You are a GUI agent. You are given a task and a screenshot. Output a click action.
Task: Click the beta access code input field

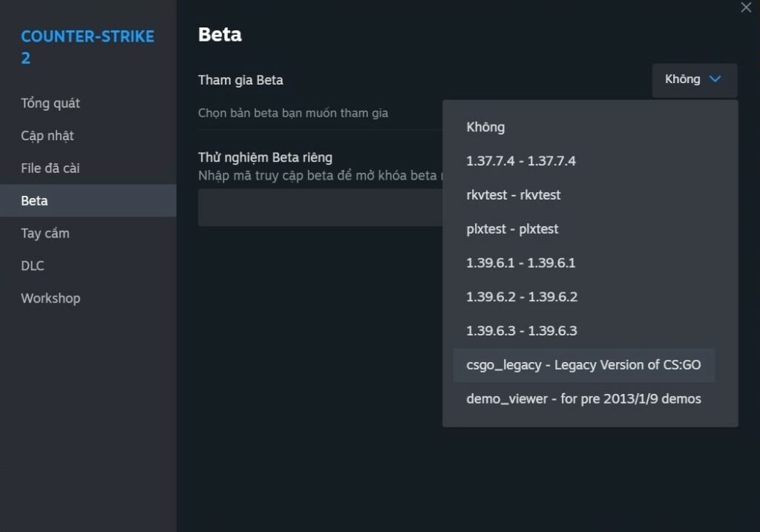pyautogui.click(x=319, y=207)
